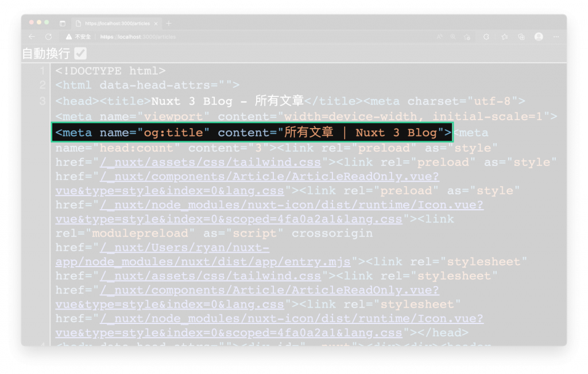The image size is (588, 374).
Task: Click the <!DOCTYPE html> source line
Action: (110, 71)
